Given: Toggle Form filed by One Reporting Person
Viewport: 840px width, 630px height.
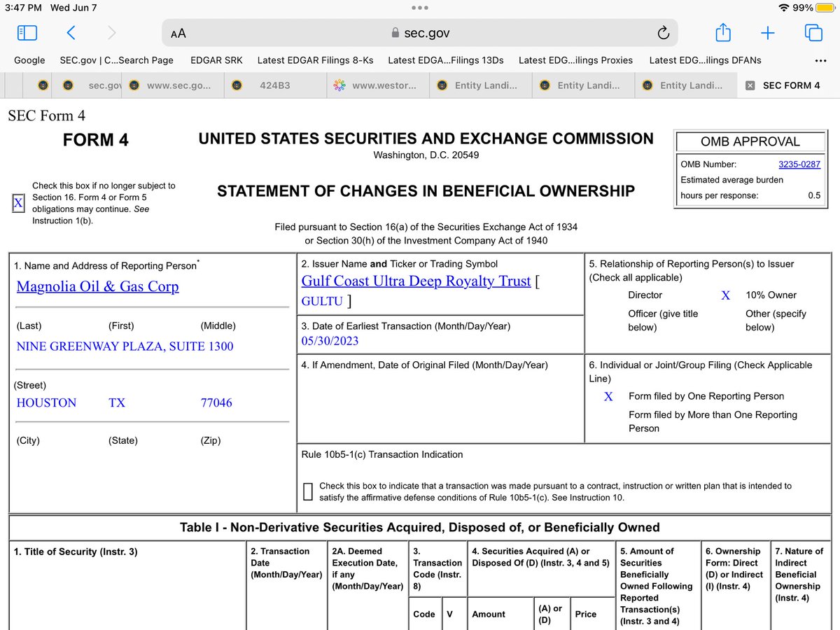Looking at the screenshot, I should point(608,396).
